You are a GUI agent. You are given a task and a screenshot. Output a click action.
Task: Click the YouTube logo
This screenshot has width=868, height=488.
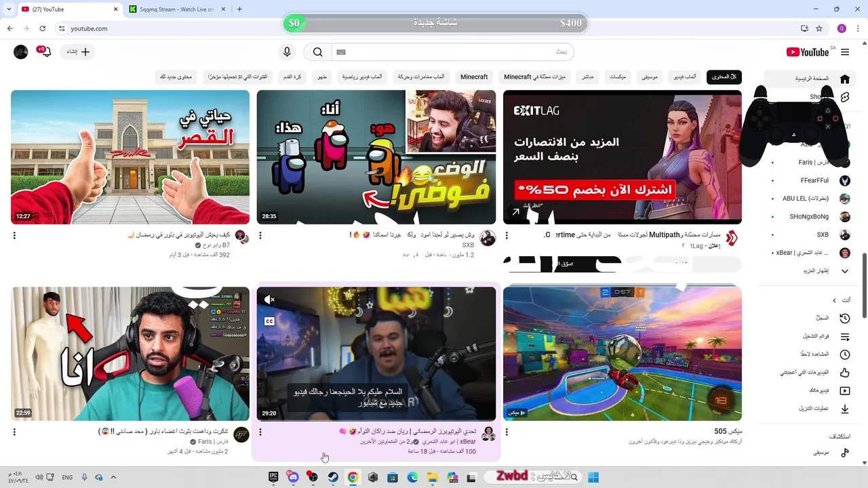point(808,52)
